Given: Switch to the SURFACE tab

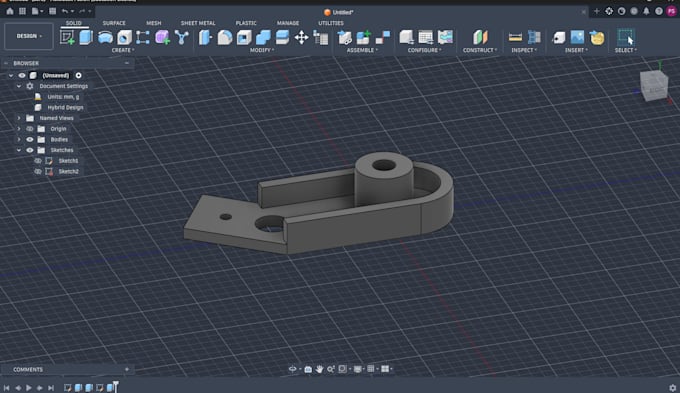Looking at the screenshot, I should pos(114,23).
